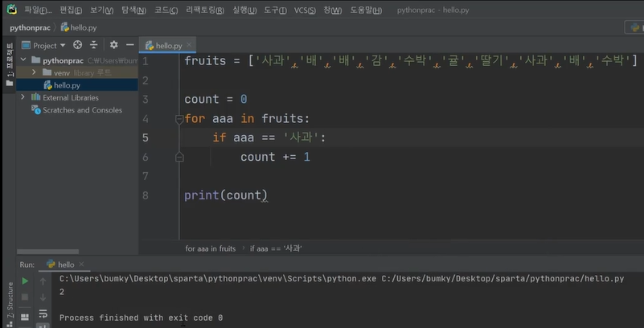Fold the for loop at line 4
The height and width of the screenshot is (328, 644).
(x=179, y=120)
